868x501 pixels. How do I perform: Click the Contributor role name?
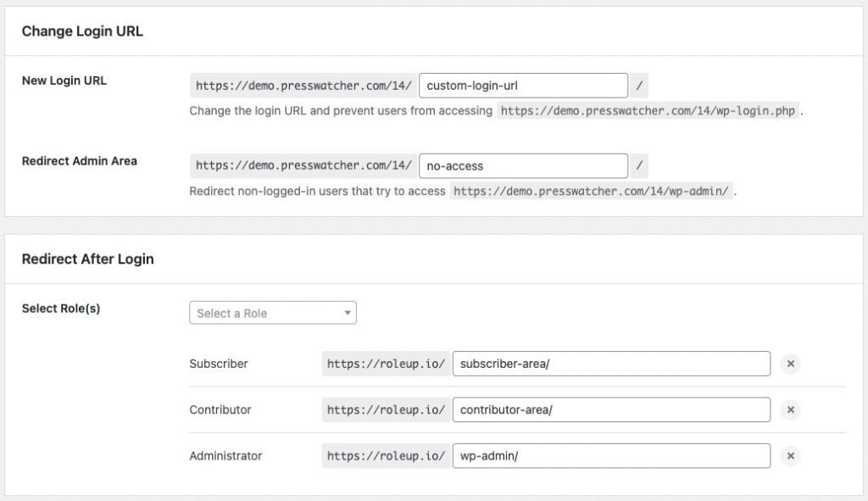tap(220, 409)
